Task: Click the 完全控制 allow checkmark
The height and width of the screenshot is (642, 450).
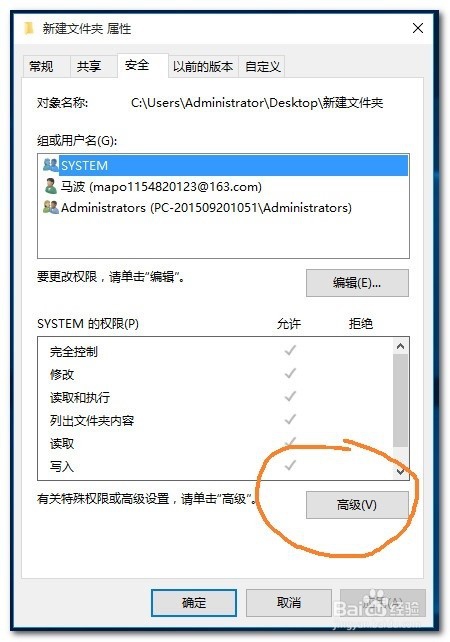Action: 290,350
